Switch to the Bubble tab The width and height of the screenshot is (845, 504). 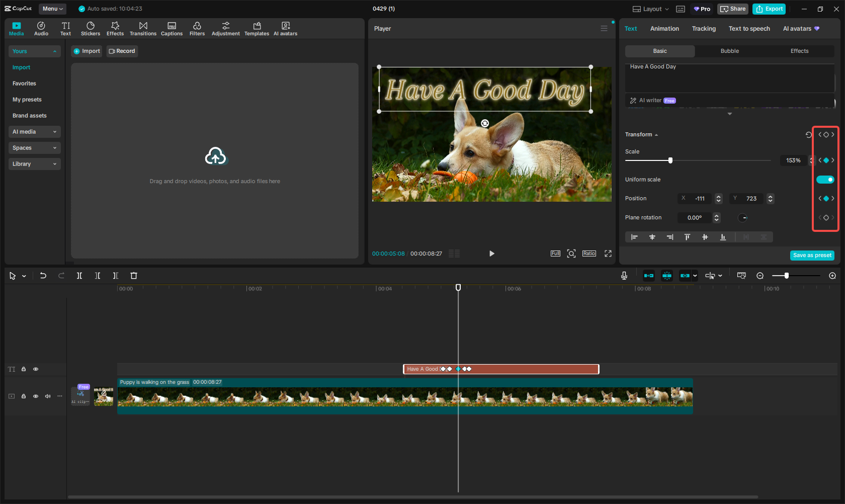[x=729, y=51]
